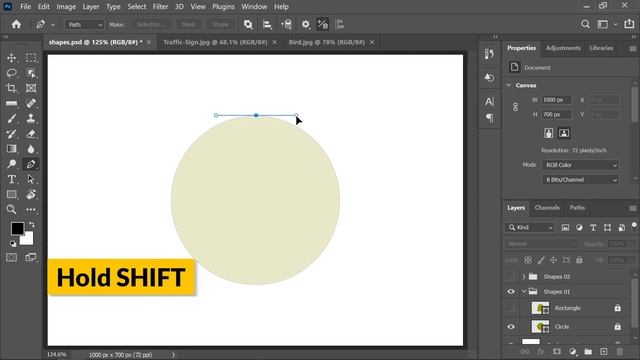Expand the Shapes 02 group
Viewport: 640px width, 360px height.
coord(524,277)
